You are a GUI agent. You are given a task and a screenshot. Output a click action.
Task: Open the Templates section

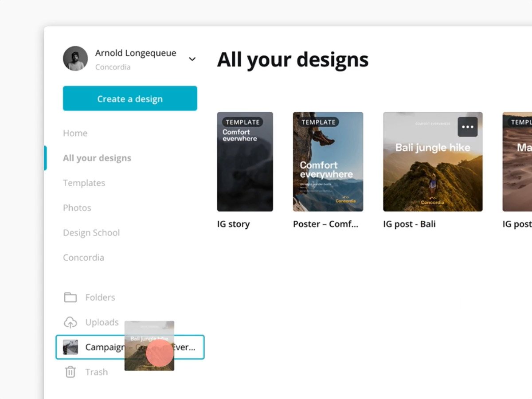(x=84, y=183)
